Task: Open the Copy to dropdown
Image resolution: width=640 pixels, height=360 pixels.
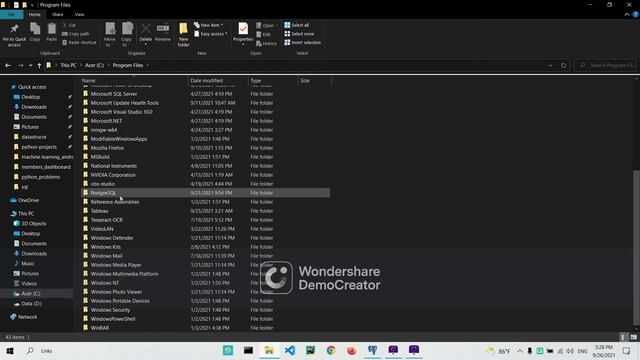Action: coord(127,35)
